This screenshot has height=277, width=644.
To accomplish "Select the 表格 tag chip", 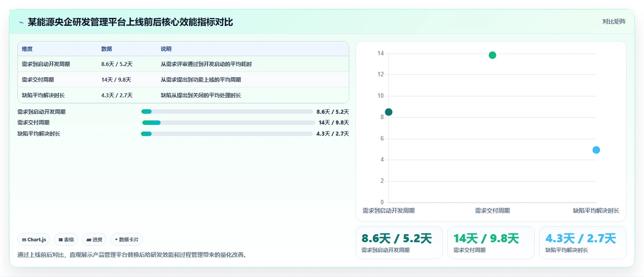I will [66, 240].
